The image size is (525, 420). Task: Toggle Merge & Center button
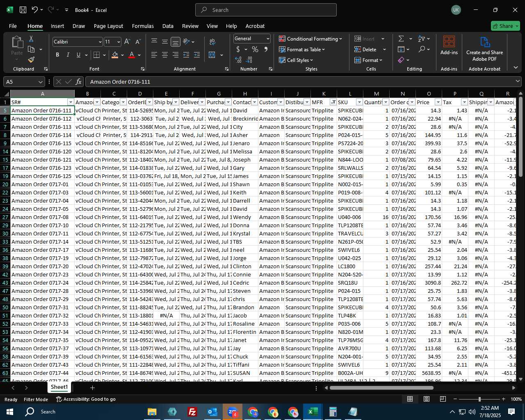212,55
